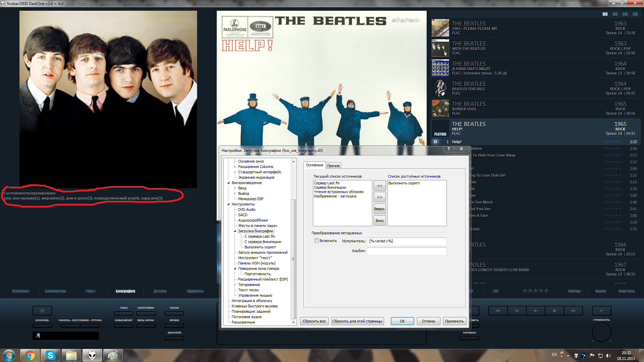This screenshot has height=362, width=644.
Task: Enable the Включить metadata checkbox
Action: tap(317, 241)
